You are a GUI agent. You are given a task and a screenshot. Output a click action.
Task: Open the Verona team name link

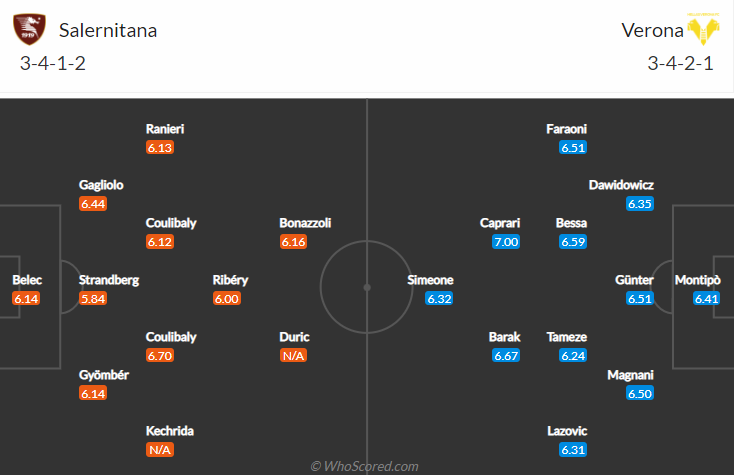tap(652, 30)
